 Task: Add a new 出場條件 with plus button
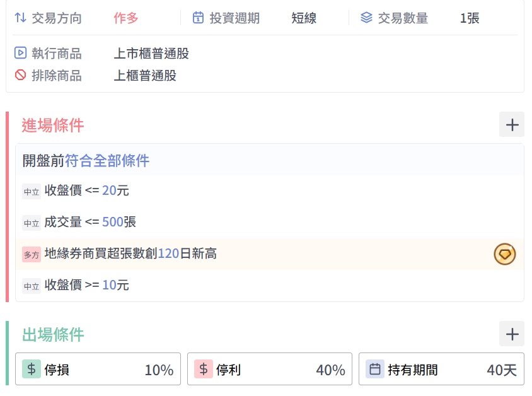point(511,334)
